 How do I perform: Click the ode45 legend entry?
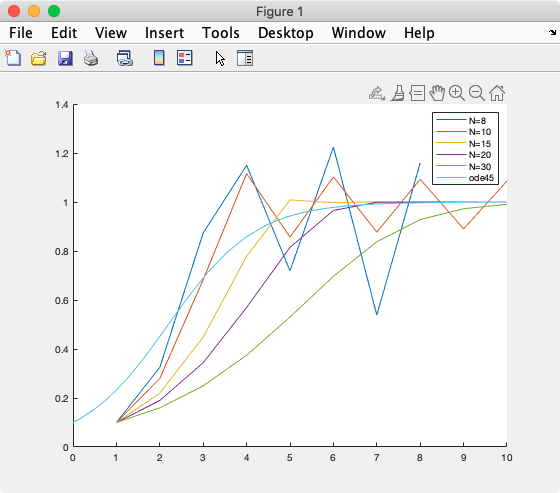[x=465, y=178]
